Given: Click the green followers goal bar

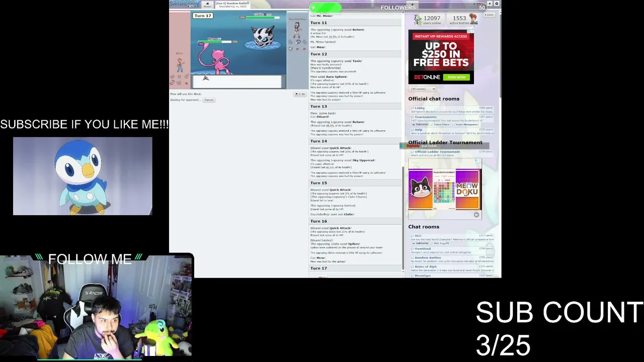Looking at the screenshot, I should click(x=326, y=8).
